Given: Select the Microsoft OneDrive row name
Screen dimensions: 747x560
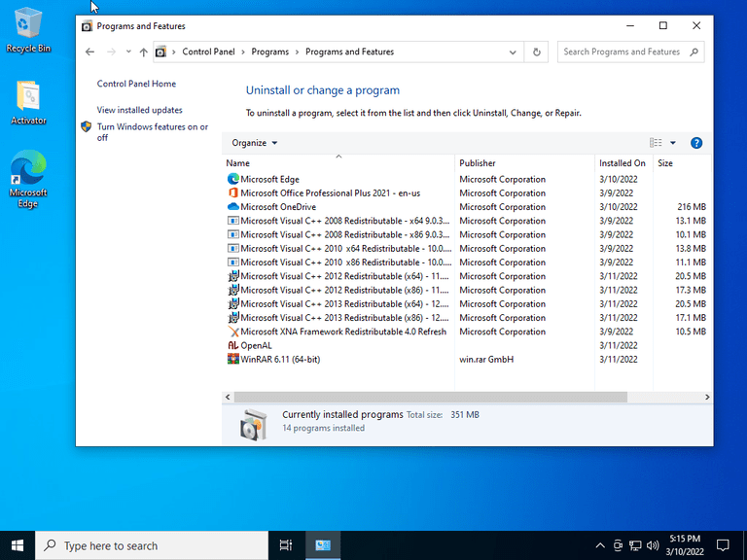Looking at the screenshot, I should (x=278, y=207).
